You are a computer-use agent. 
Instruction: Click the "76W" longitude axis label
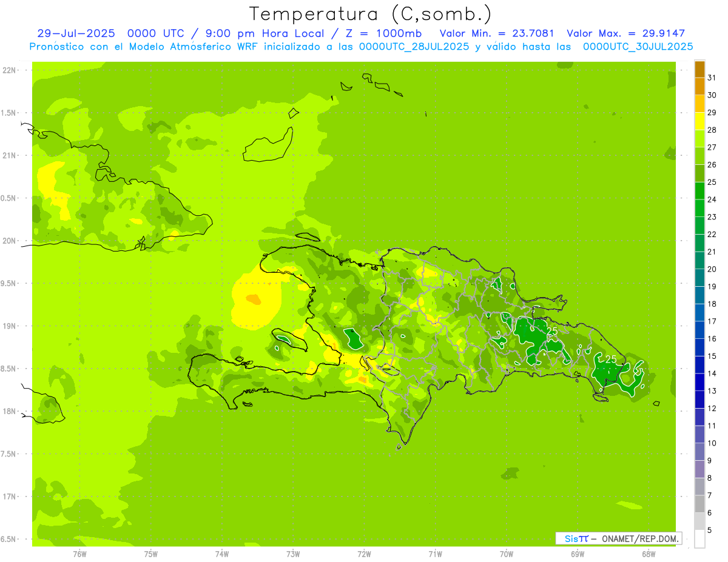[79, 554]
